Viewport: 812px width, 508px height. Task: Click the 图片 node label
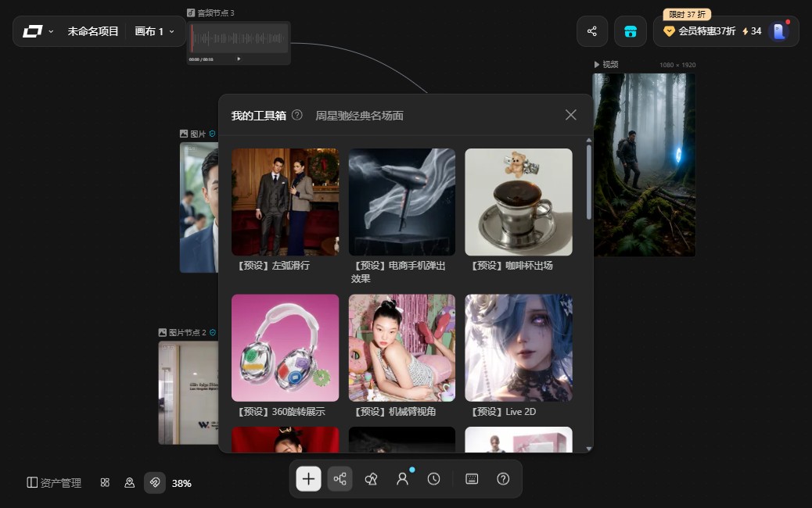click(x=198, y=134)
